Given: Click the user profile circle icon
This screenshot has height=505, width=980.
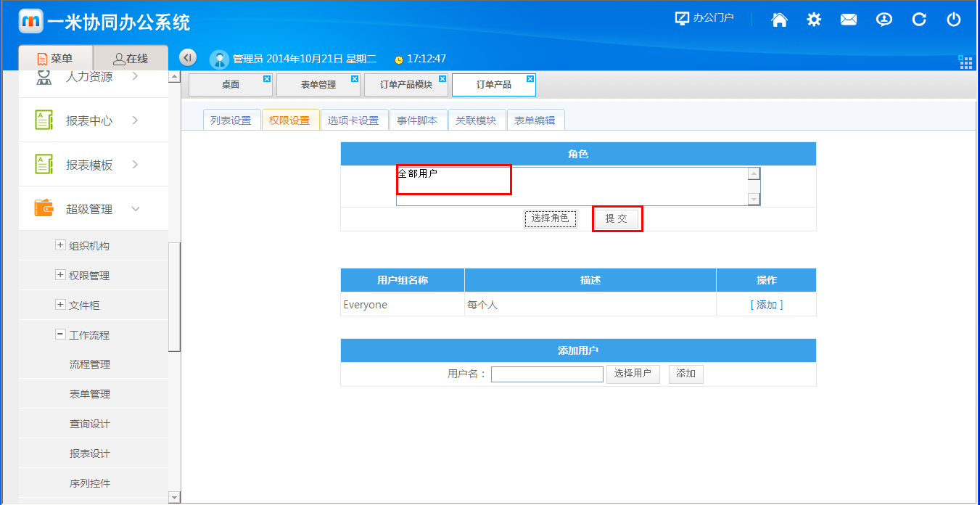Looking at the screenshot, I should tap(884, 20).
